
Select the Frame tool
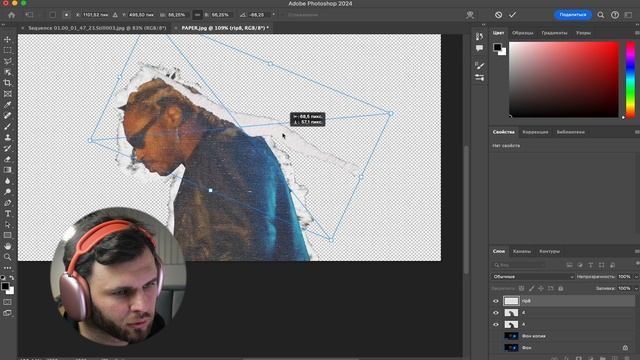tap(7, 94)
